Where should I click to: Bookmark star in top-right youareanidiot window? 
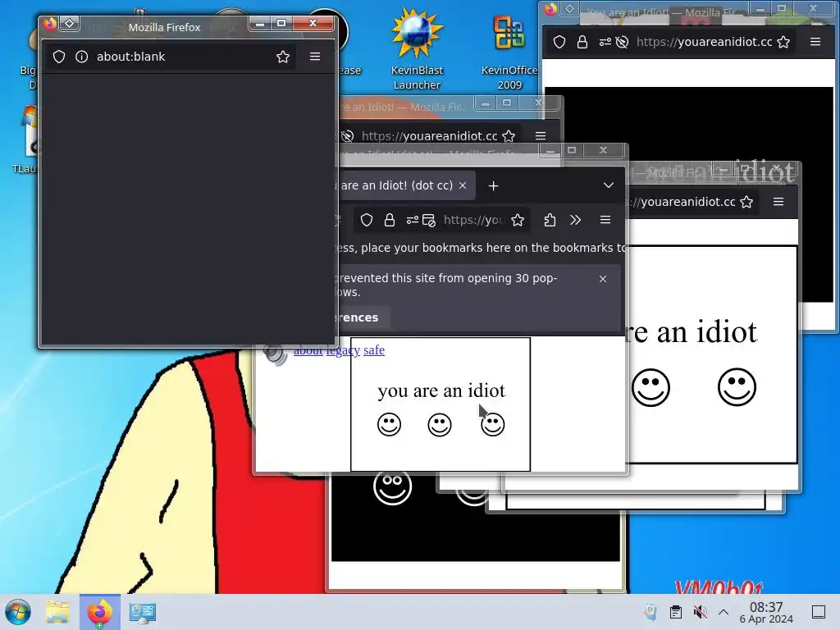(783, 42)
